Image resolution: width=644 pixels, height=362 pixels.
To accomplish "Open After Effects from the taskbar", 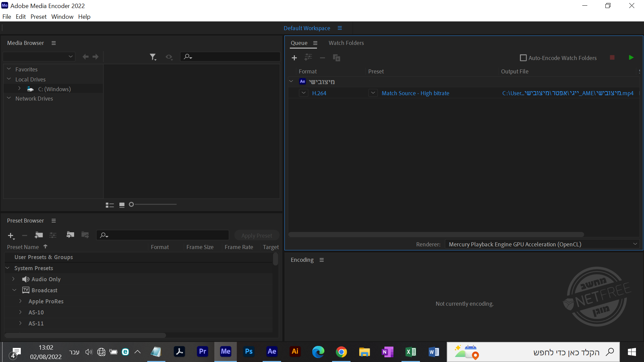I will click(272, 352).
